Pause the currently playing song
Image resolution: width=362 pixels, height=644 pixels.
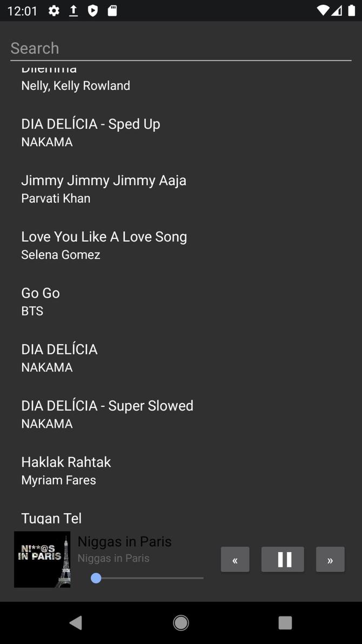[283, 559]
